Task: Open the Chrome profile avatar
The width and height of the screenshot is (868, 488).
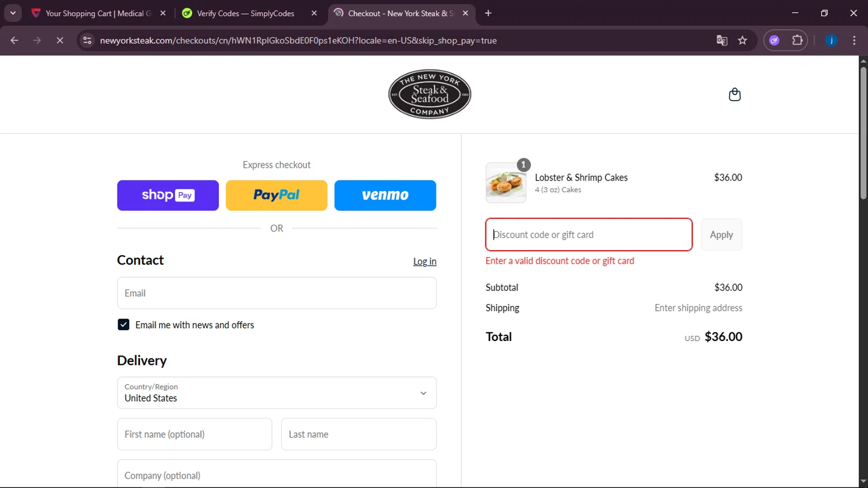Action: pyautogui.click(x=831, y=41)
